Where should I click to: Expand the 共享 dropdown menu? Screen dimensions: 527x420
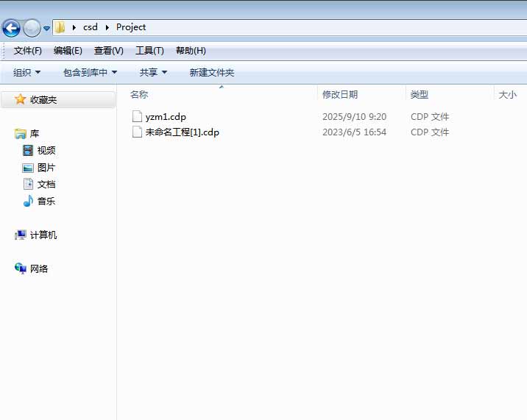(153, 72)
